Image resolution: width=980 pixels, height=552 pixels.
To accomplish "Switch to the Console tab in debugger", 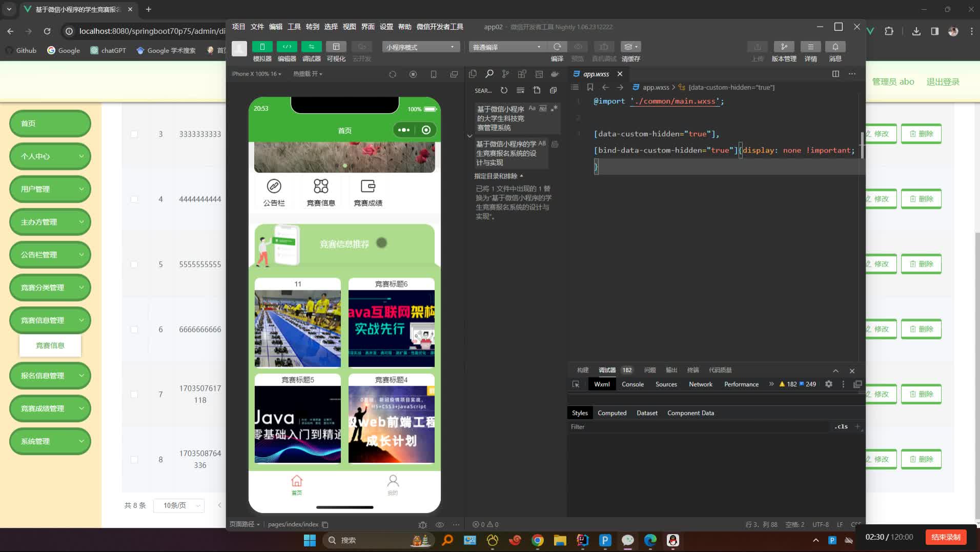I will tap(632, 384).
